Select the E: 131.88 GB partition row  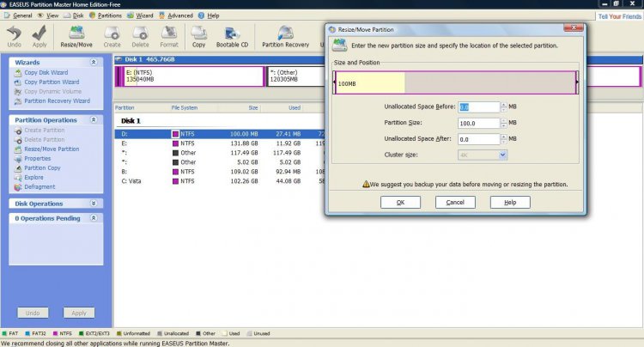pos(220,143)
